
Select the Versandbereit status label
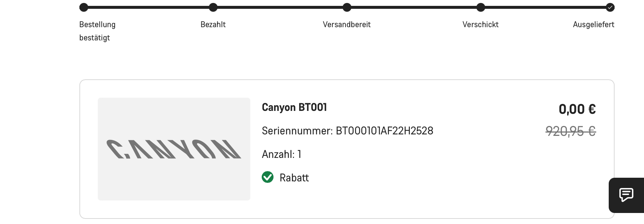pyautogui.click(x=347, y=25)
